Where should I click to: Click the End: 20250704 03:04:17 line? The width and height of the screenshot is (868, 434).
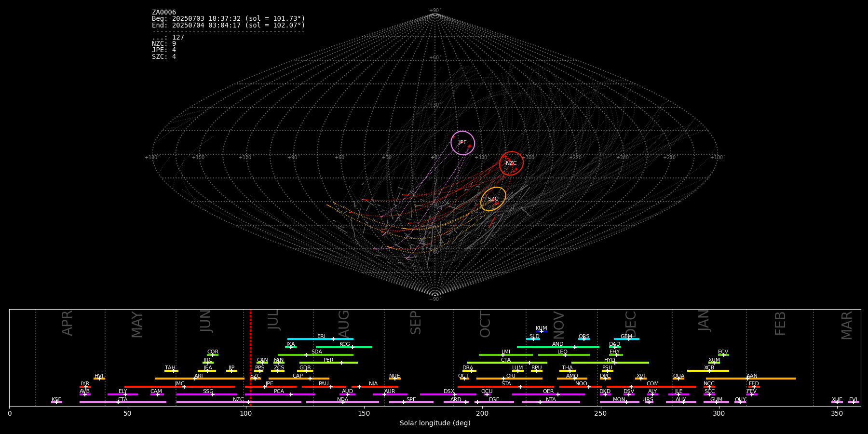click(x=229, y=25)
